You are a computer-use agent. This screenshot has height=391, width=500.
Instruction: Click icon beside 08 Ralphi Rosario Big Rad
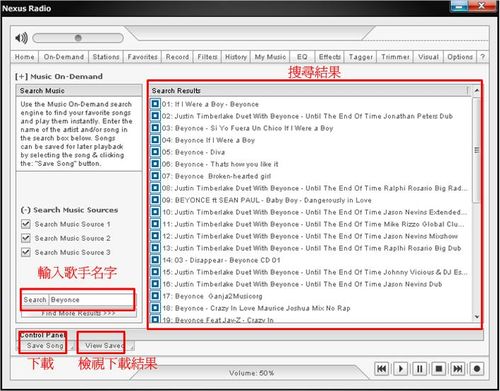tap(155, 188)
